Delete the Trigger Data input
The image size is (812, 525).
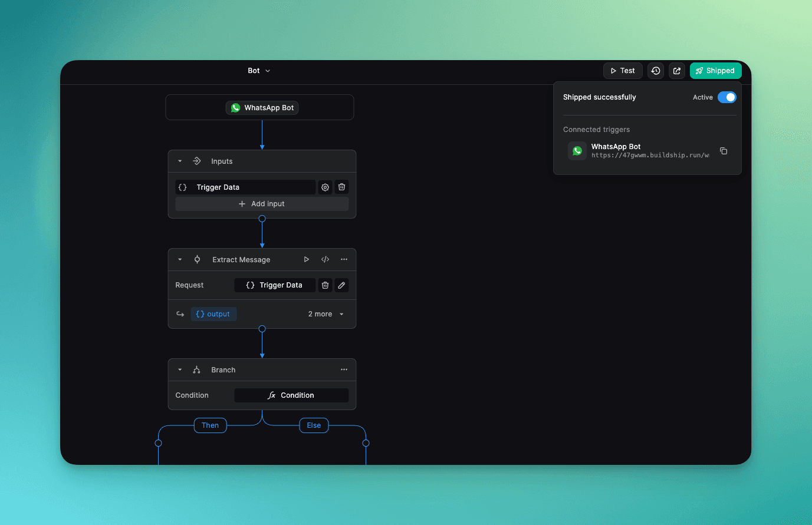(341, 187)
